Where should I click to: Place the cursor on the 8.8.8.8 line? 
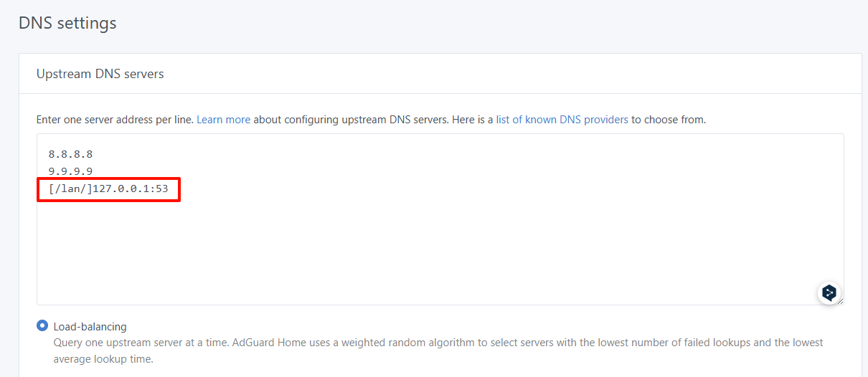pos(70,154)
